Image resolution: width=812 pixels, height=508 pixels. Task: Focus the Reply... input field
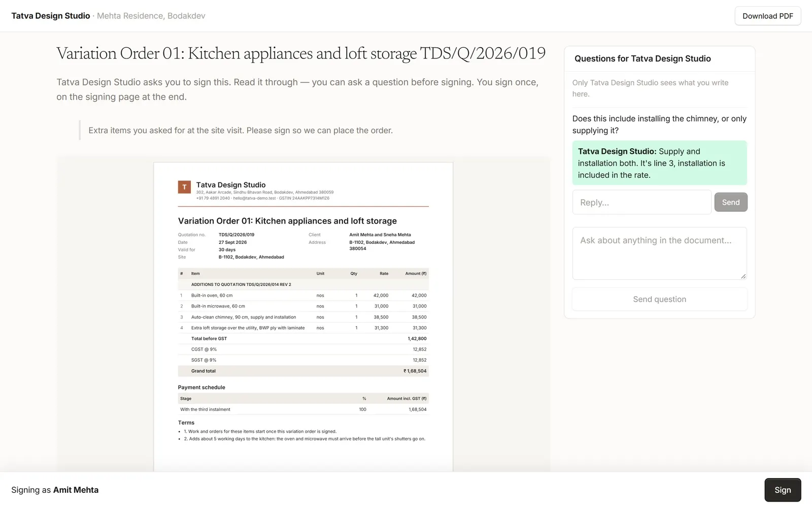641,202
